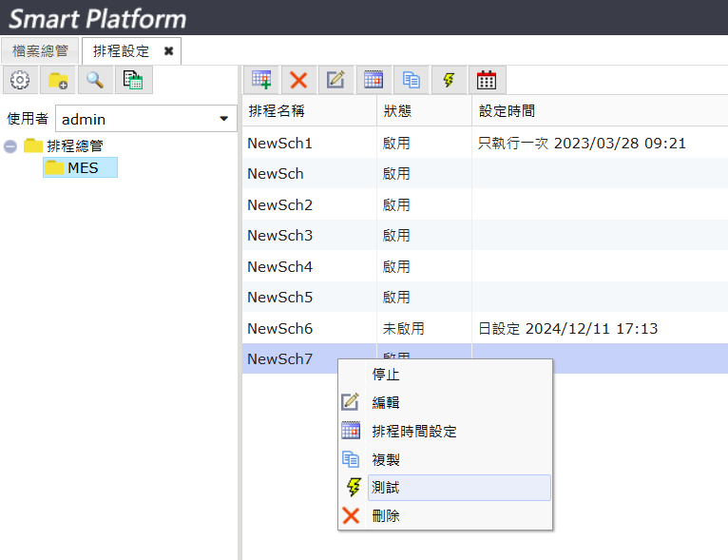Select the NewSch6 schedule row

279,328
